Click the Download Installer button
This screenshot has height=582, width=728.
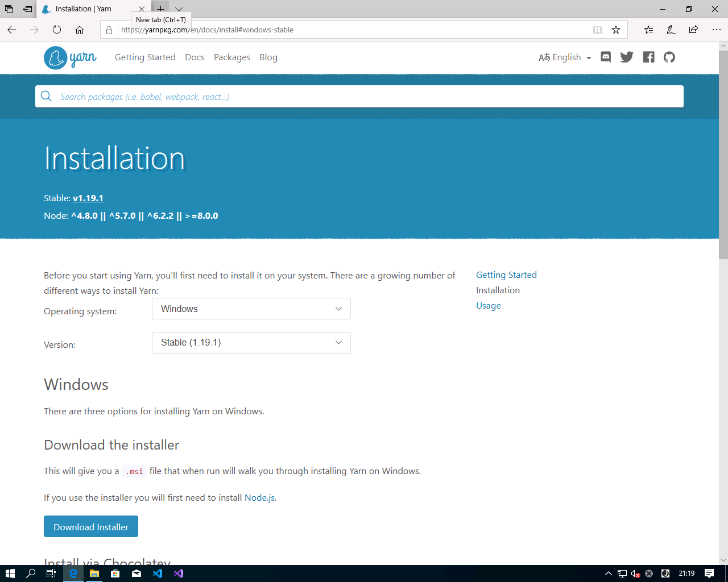coord(91,527)
